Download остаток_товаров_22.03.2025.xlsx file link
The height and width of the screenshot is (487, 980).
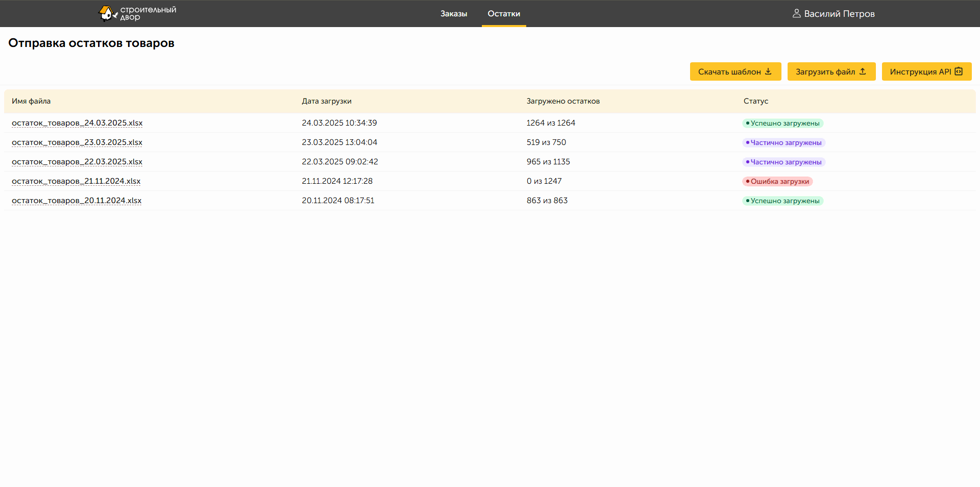tap(77, 162)
